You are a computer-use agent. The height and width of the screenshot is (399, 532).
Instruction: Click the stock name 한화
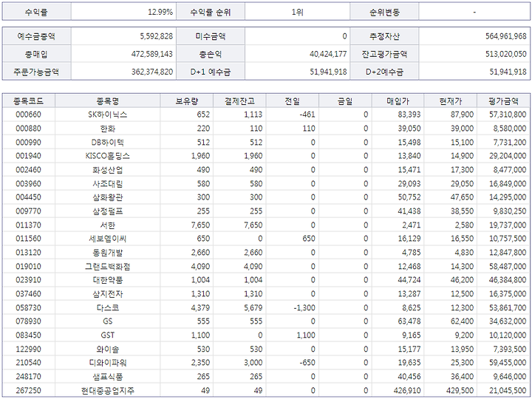108,129
